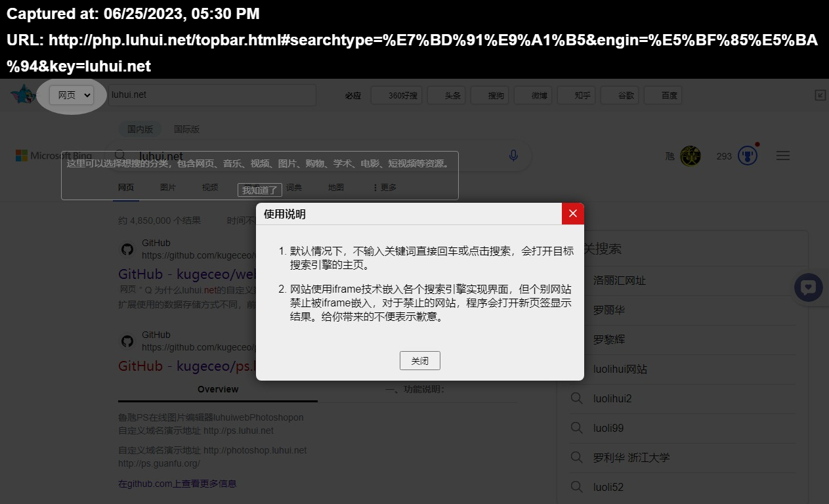Image resolution: width=829 pixels, height=504 pixels.
Task: Select the Bing 词典 results tab
Action: point(294,188)
